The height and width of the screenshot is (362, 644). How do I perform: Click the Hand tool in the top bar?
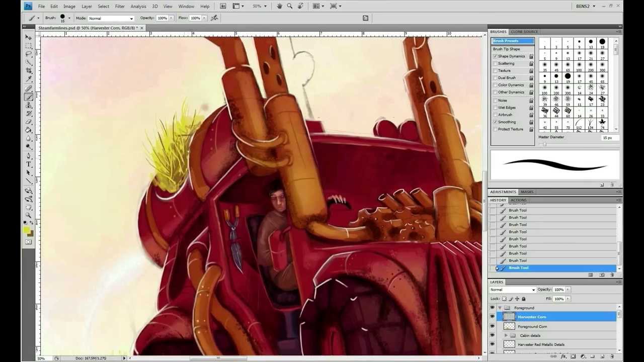click(x=279, y=6)
